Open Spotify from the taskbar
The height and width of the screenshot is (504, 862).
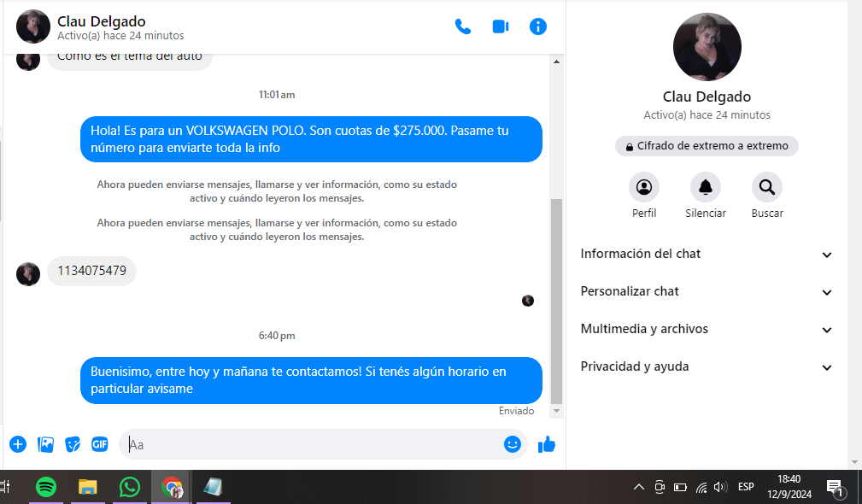click(46, 487)
